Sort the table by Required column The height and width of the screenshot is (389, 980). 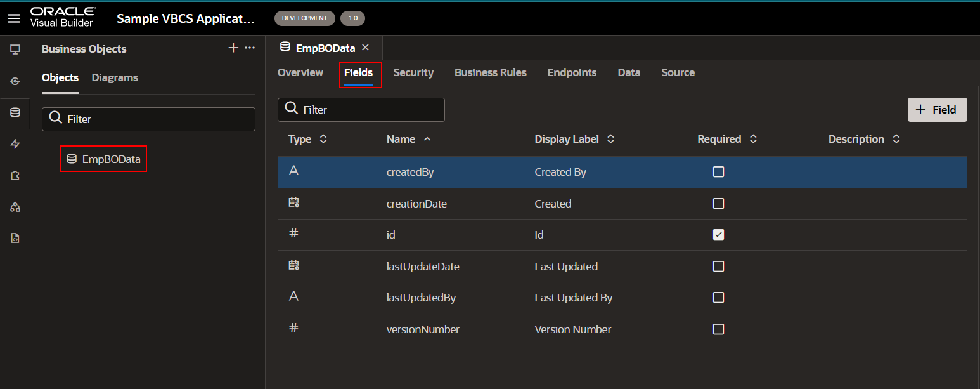(753, 139)
